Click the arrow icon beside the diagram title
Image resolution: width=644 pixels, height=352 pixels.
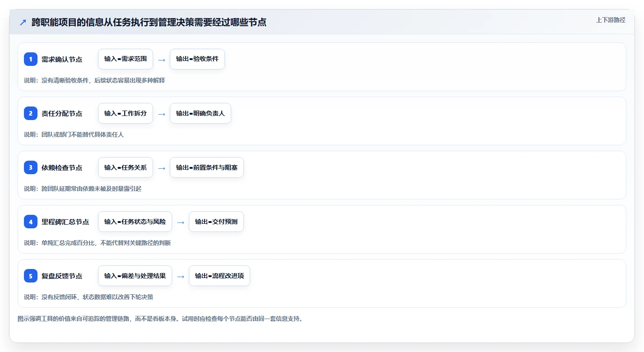coord(23,22)
